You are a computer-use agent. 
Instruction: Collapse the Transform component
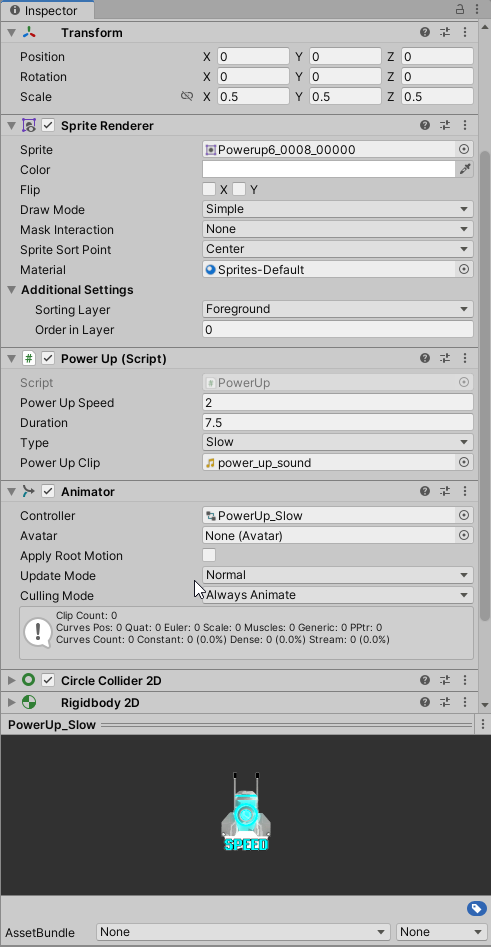[x=11, y=33]
